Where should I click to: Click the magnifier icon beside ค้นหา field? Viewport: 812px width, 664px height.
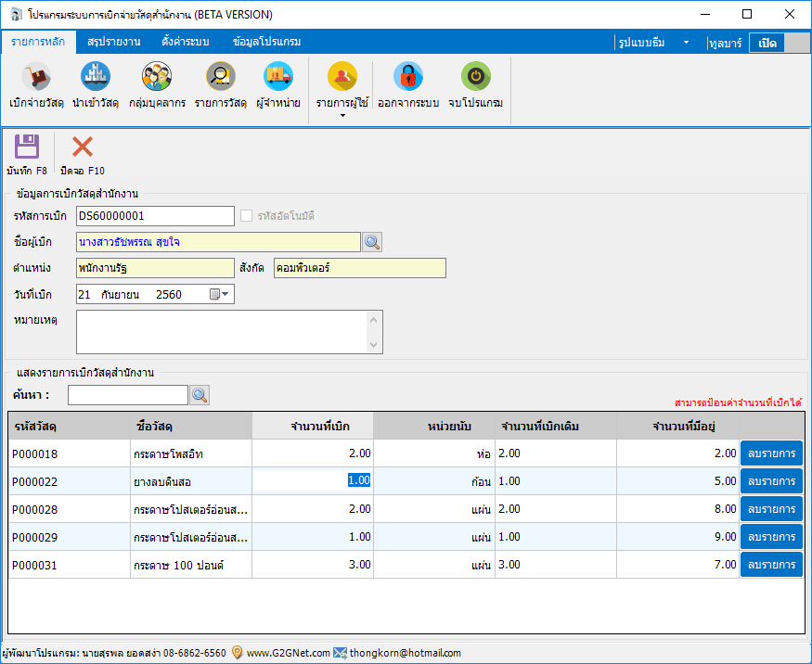pos(200,395)
